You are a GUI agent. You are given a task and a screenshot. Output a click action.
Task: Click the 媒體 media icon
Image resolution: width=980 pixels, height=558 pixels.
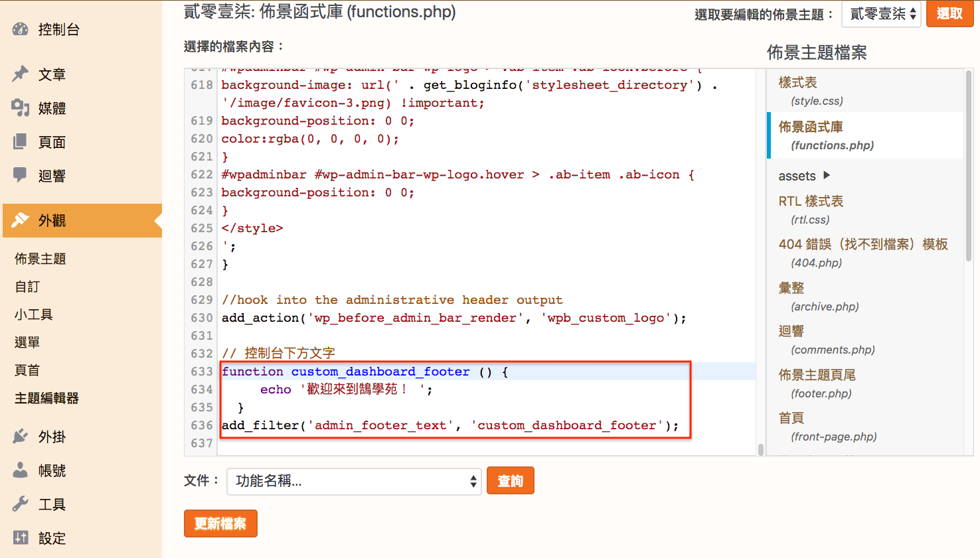tap(21, 107)
